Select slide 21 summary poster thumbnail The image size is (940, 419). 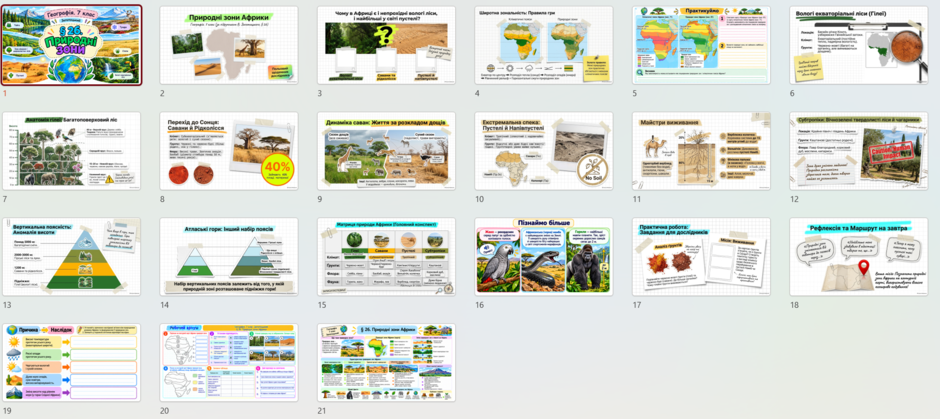(386, 363)
